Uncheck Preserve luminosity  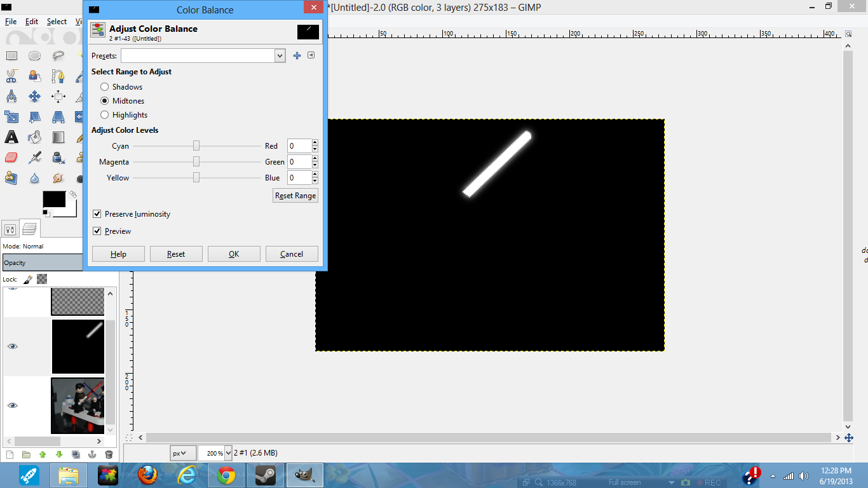(x=97, y=214)
